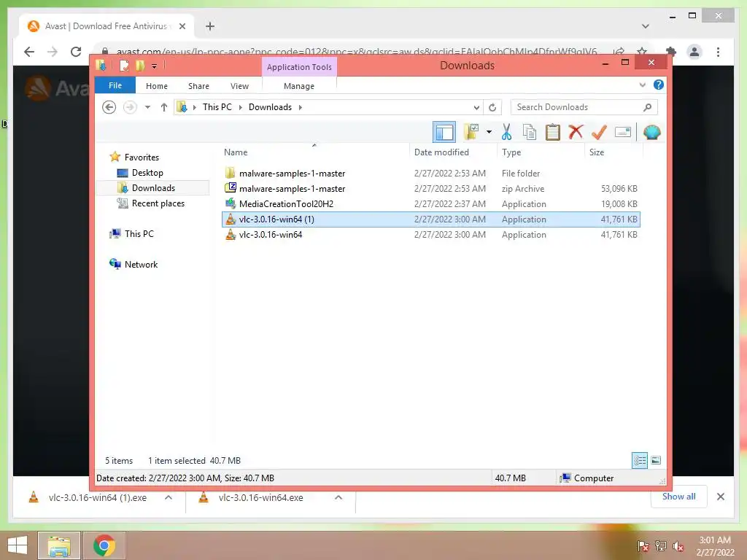This screenshot has height=560, width=747.
Task: Select Favorites in navigation pane
Action: tap(142, 157)
